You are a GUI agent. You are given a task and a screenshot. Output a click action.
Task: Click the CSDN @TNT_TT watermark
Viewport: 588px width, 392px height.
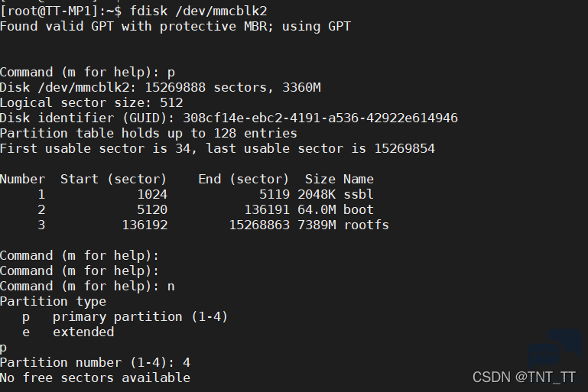tap(524, 377)
